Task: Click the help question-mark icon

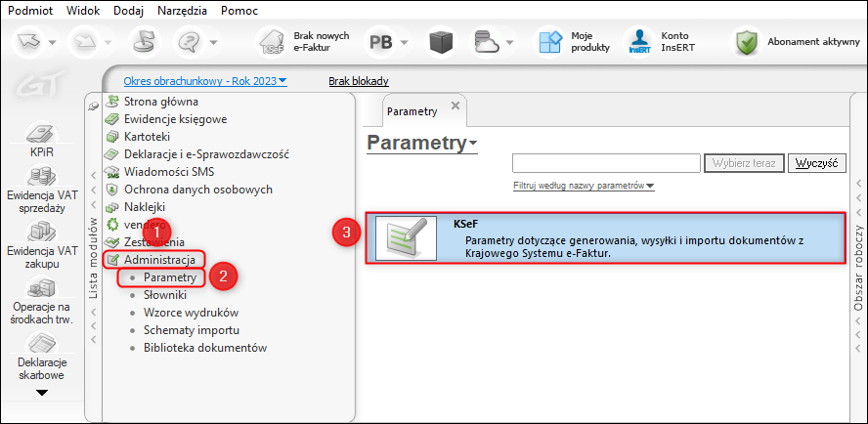Action: click(190, 43)
